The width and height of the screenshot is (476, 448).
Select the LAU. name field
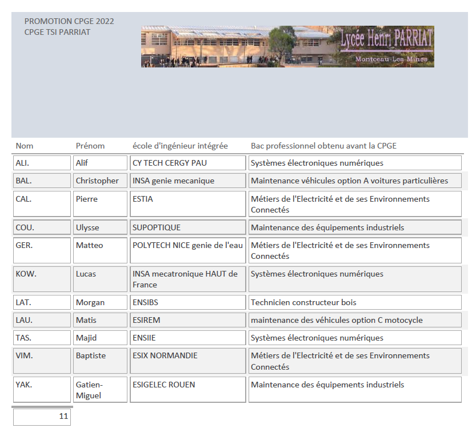pos(42,320)
